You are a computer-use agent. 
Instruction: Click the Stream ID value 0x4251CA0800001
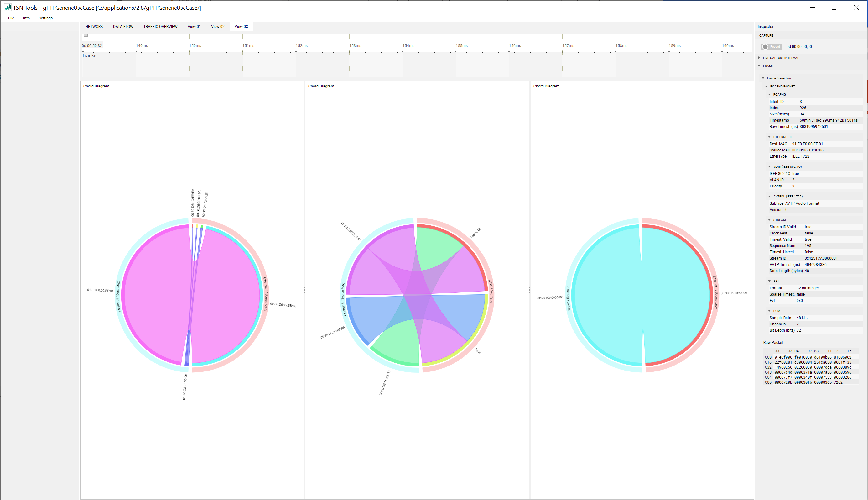pyautogui.click(x=821, y=258)
